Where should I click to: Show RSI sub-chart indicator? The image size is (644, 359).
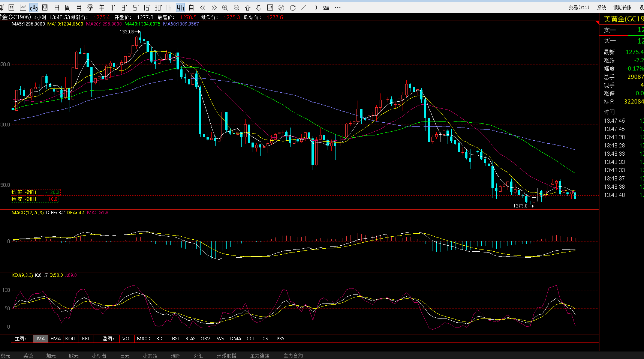coord(175,339)
